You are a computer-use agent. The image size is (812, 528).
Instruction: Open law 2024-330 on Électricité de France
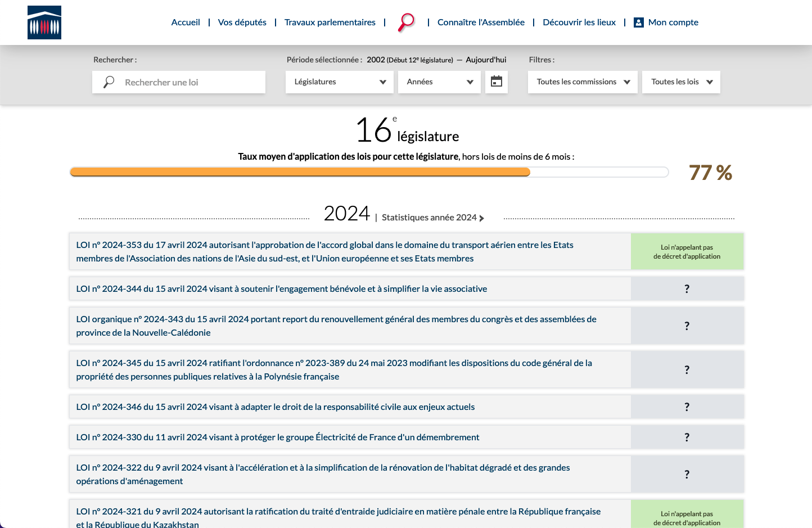[x=278, y=437]
